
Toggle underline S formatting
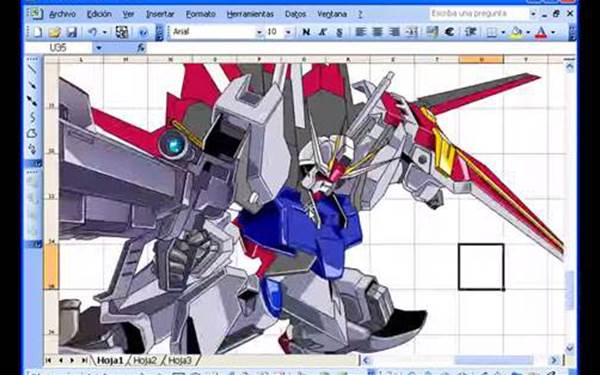click(x=339, y=32)
